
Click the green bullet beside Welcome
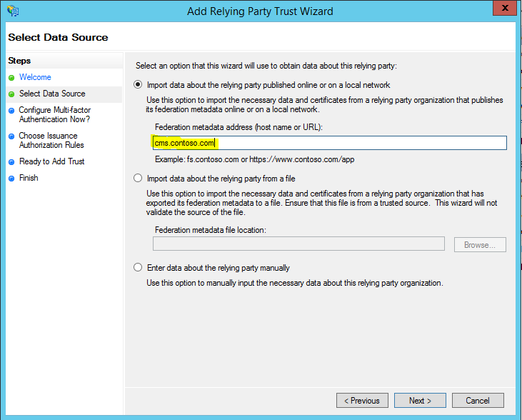point(11,78)
